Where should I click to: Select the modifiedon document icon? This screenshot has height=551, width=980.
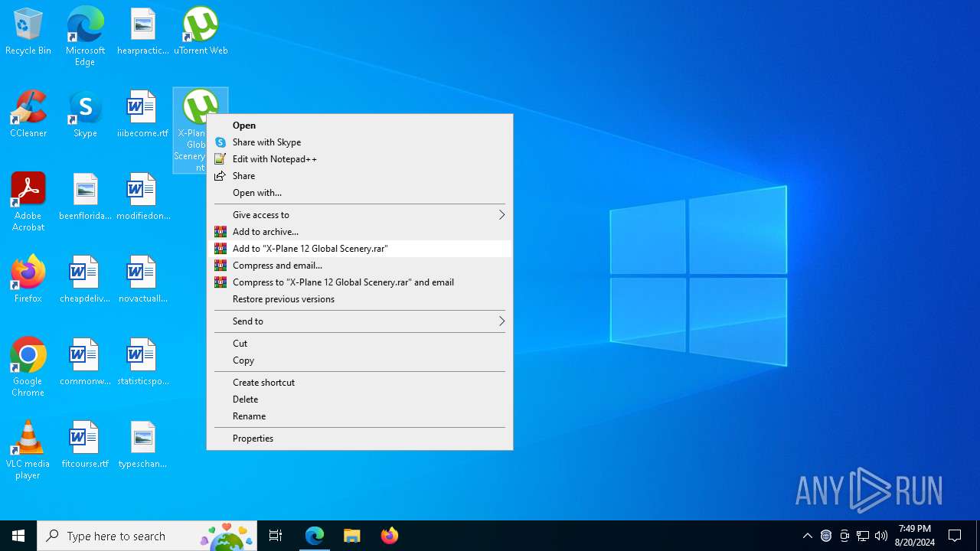click(x=142, y=197)
